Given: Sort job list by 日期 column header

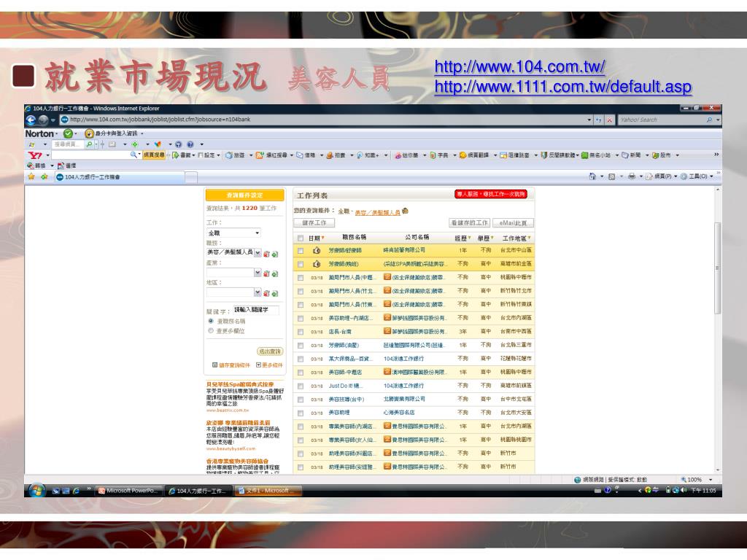Looking at the screenshot, I should click(316, 238).
